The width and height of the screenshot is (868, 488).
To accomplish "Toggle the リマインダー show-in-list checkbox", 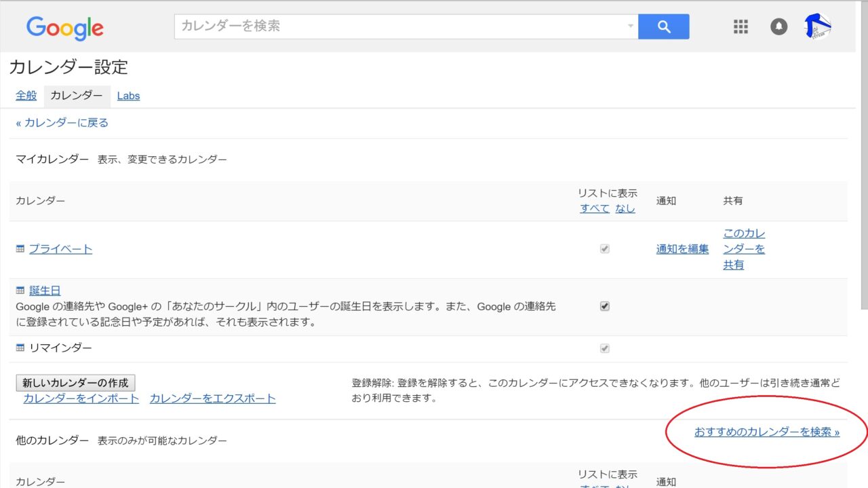I will [x=605, y=348].
